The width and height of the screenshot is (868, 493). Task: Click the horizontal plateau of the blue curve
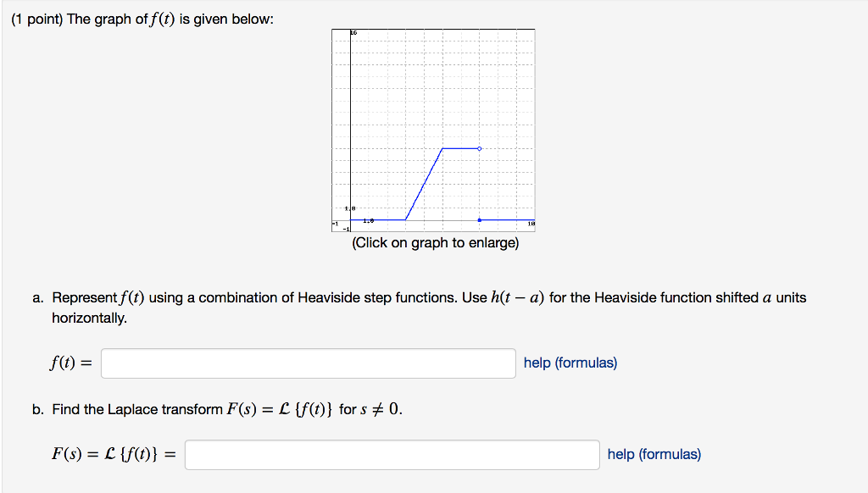tap(460, 149)
